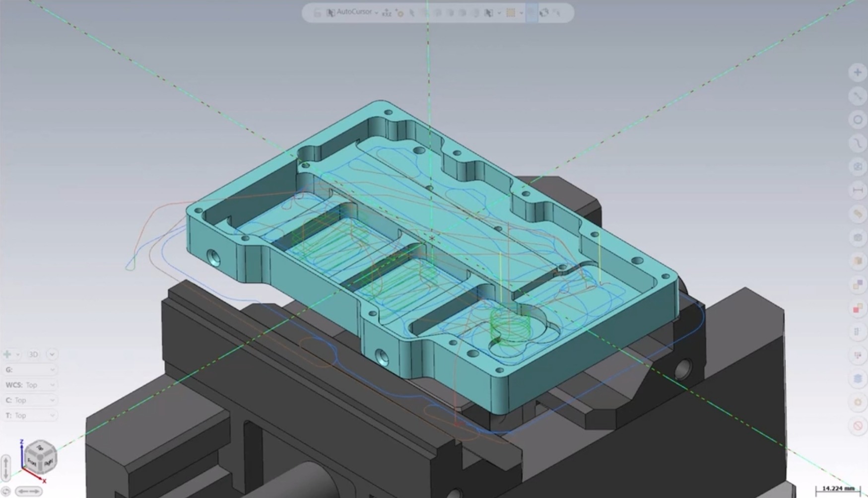Toggle the padlock icon in the top toolbar

(x=317, y=13)
